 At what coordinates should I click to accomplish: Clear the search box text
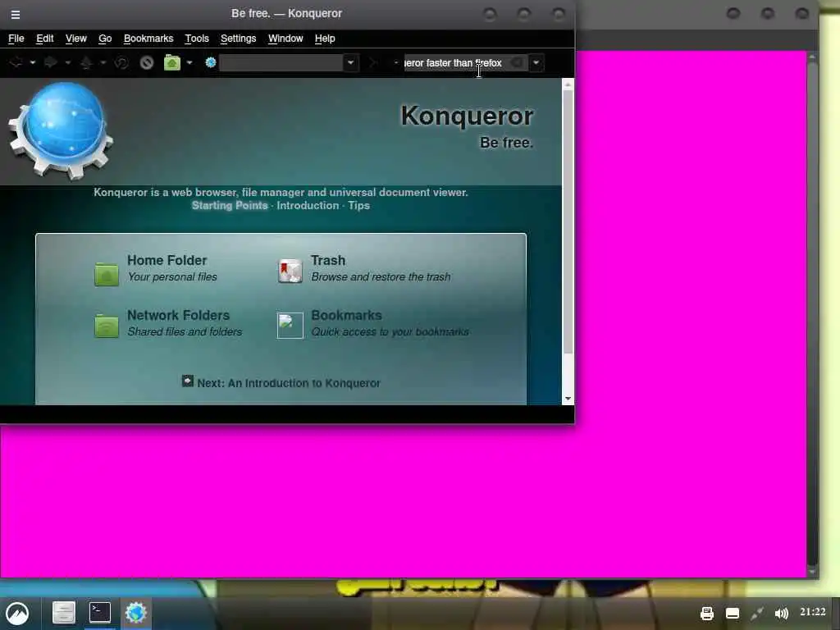click(x=518, y=62)
